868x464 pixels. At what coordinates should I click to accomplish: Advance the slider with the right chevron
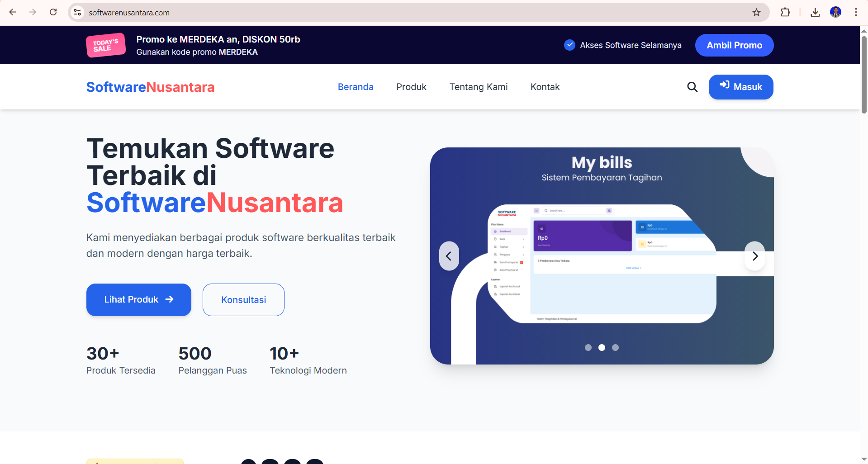754,256
